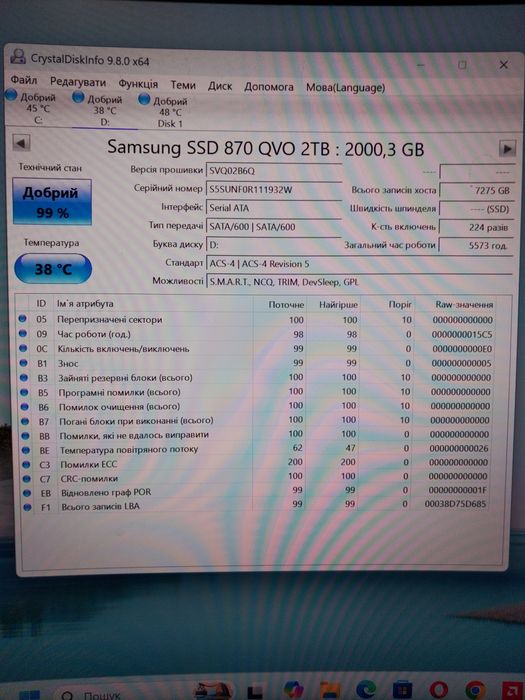Open the Редагувати menu
The image size is (525, 700).
tap(78, 83)
